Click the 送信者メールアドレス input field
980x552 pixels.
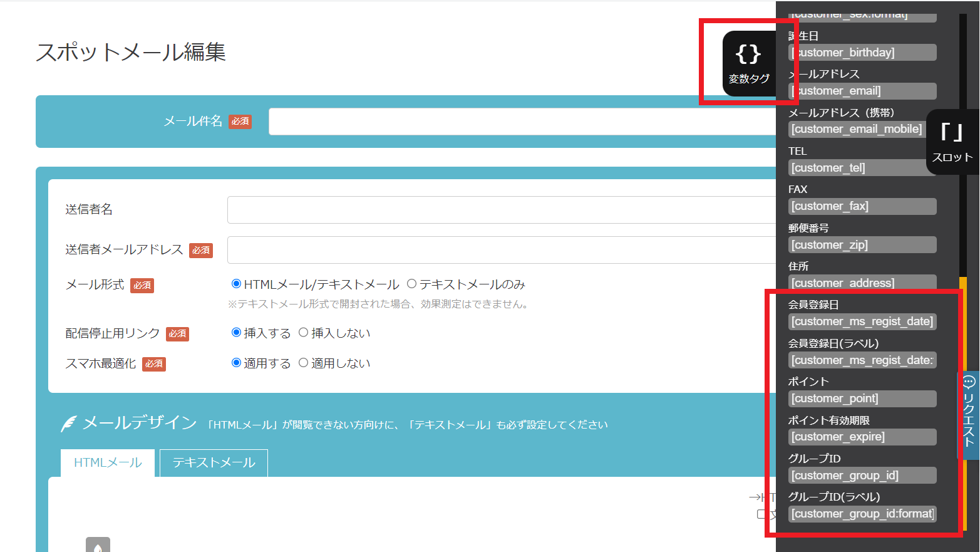click(501, 250)
